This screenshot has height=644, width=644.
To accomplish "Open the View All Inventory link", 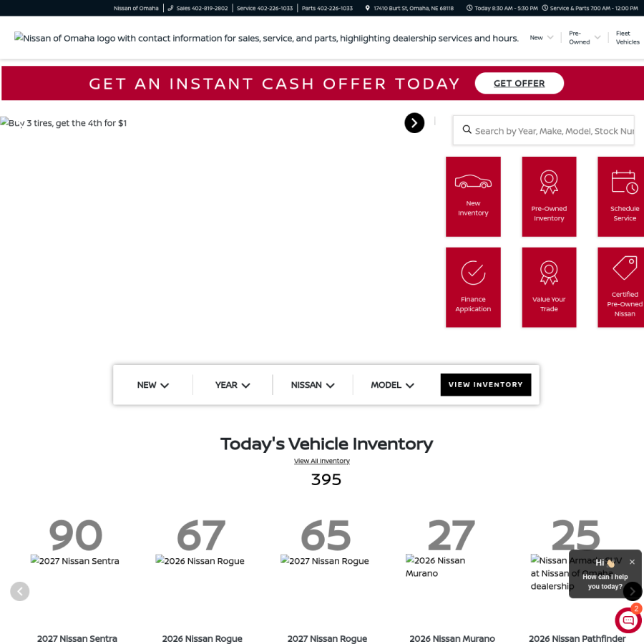I will point(321,461).
